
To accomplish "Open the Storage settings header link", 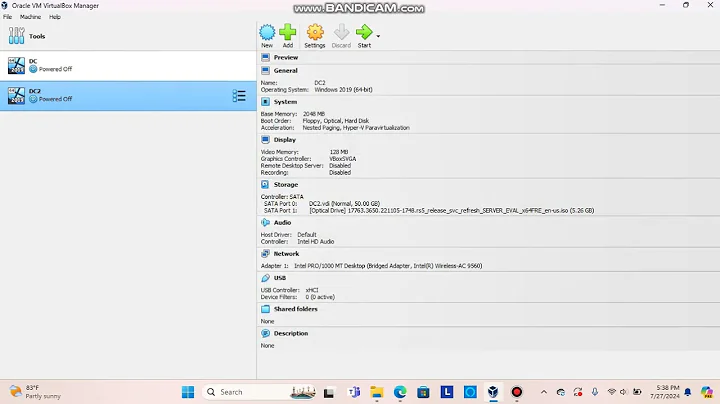I will click(286, 185).
